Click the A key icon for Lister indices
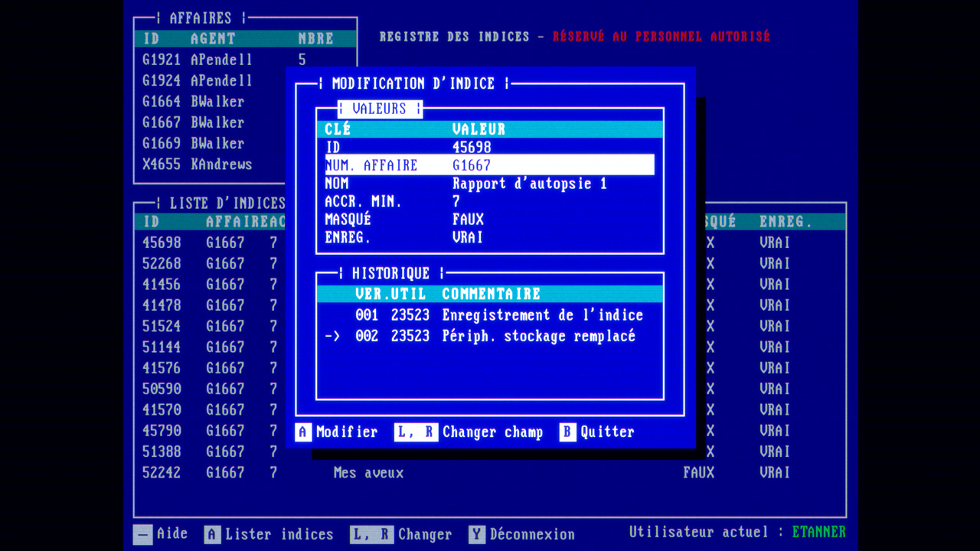Image resolution: width=980 pixels, height=551 pixels. [213, 535]
